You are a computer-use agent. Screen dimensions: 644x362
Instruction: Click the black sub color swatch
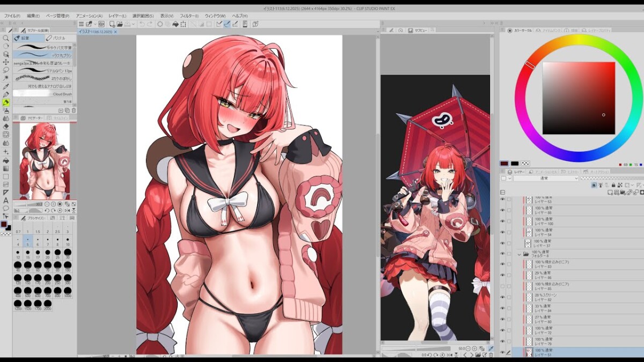click(x=515, y=164)
